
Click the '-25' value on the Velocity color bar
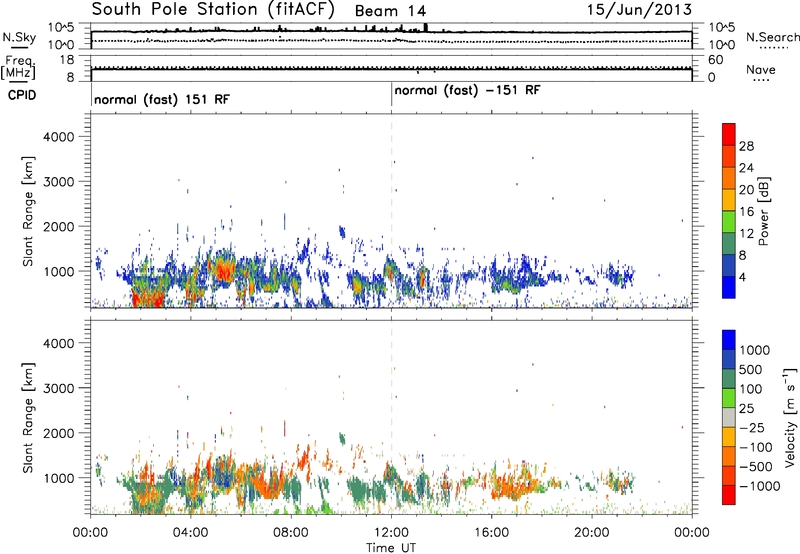(x=752, y=428)
